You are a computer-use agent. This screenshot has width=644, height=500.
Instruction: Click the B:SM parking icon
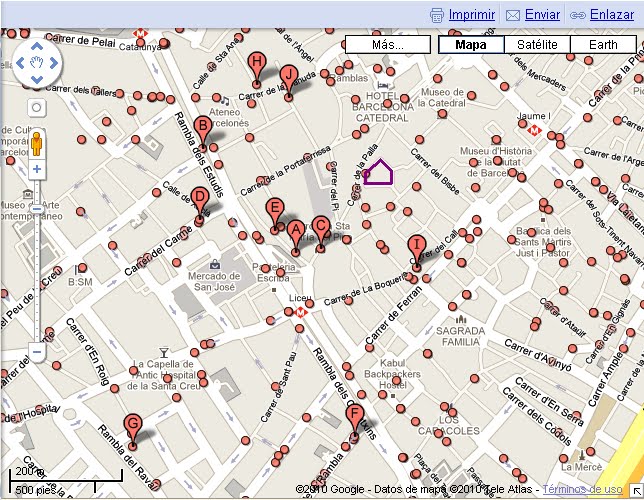79,270
